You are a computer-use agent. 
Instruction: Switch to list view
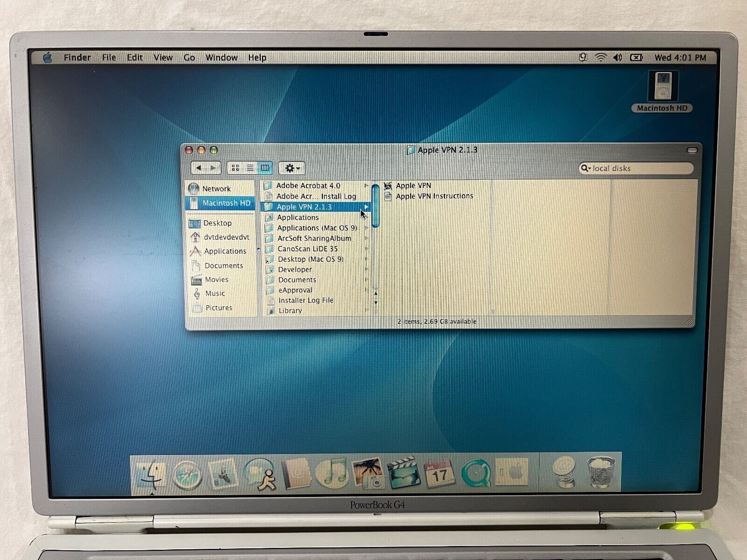click(x=250, y=168)
